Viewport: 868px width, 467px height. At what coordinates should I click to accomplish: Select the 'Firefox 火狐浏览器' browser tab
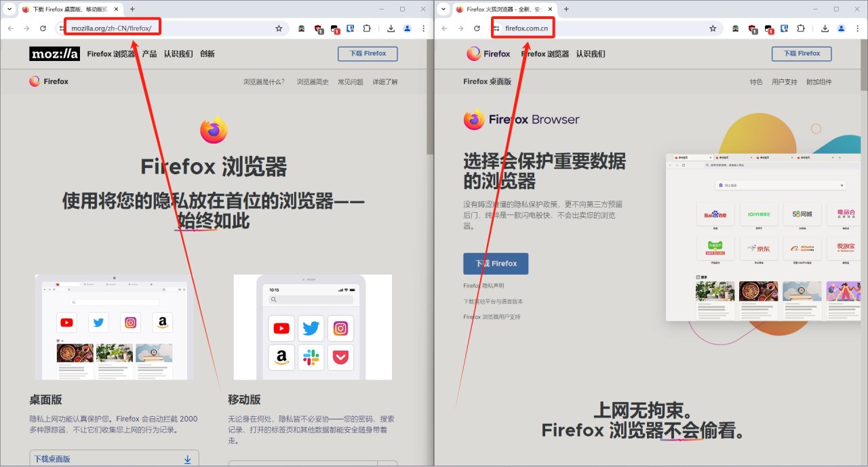(x=505, y=9)
